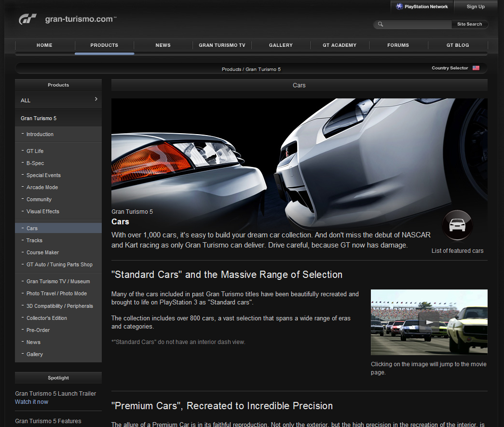Open Tracks in the sidebar
This screenshot has height=427, width=504.
click(x=34, y=240)
